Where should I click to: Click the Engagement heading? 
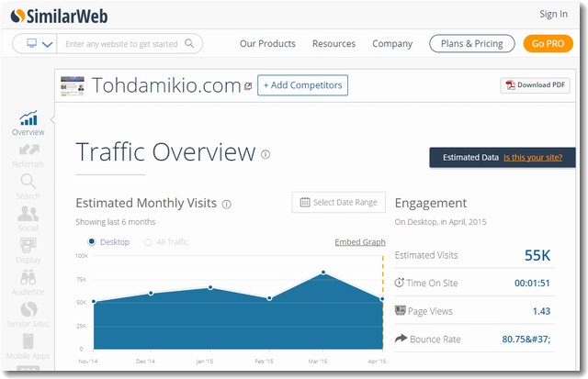coord(431,204)
